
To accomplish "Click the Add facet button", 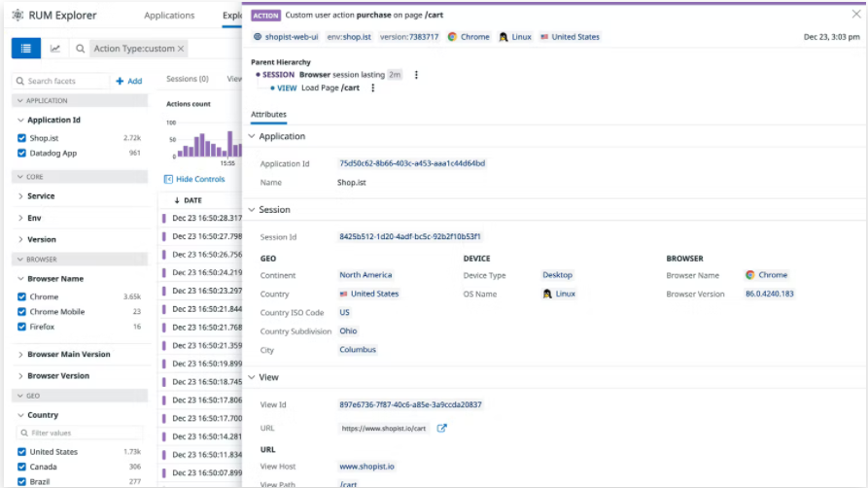I will coord(129,81).
